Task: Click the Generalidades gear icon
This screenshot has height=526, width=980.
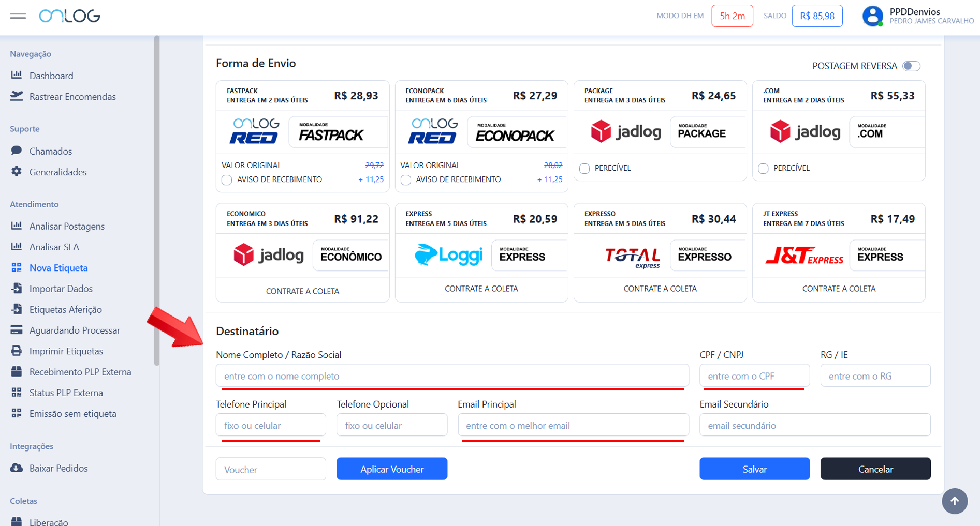Action: pos(17,171)
